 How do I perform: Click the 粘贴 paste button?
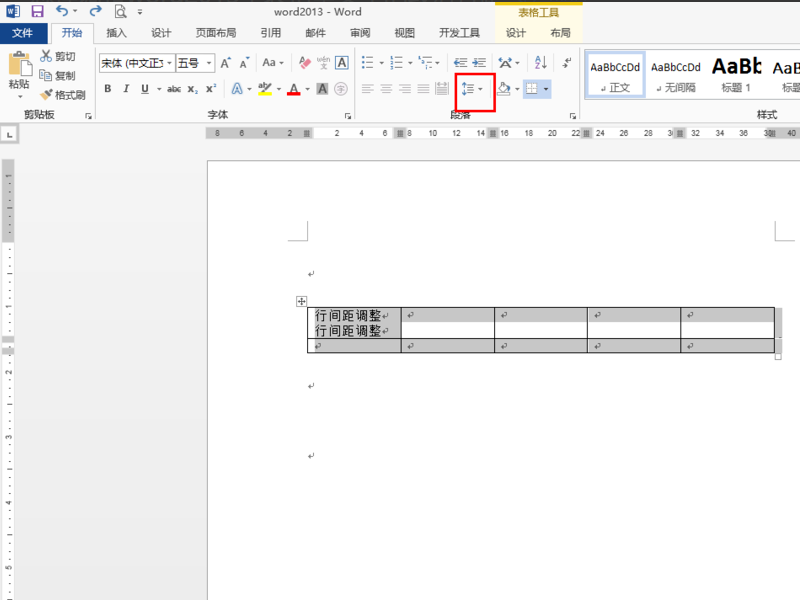click(x=19, y=76)
